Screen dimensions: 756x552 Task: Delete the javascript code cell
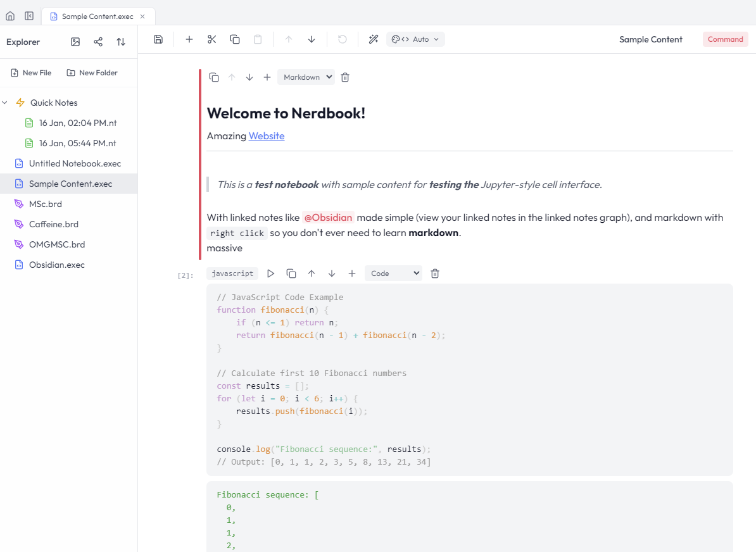pyautogui.click(x=435, y=273)
